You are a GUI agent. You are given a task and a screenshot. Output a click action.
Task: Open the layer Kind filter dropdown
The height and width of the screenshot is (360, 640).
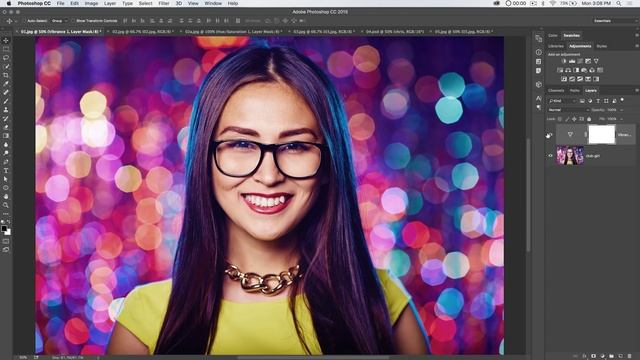pyautogui.click(x=562, y=101)
